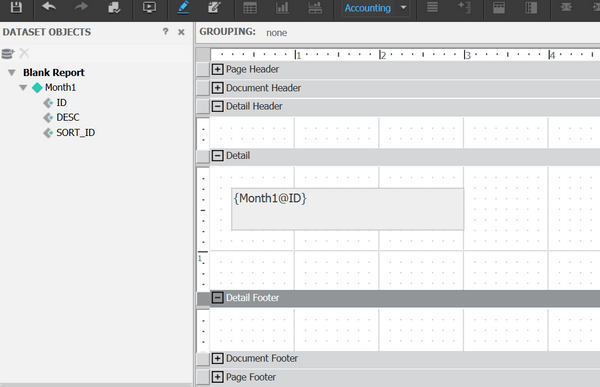600x387 pixels.
Task: Click the Month1 dataset diamond icon
Action: [37, 88]
